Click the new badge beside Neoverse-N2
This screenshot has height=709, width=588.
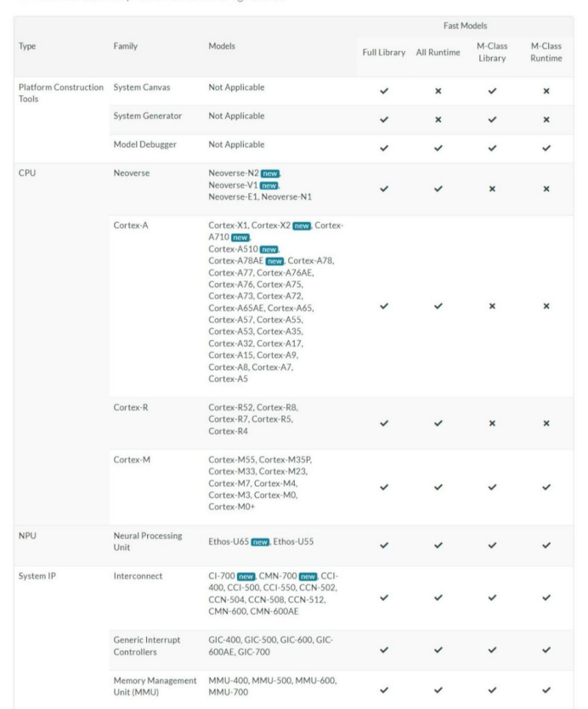pyautogui.click(x=270, y=173)
